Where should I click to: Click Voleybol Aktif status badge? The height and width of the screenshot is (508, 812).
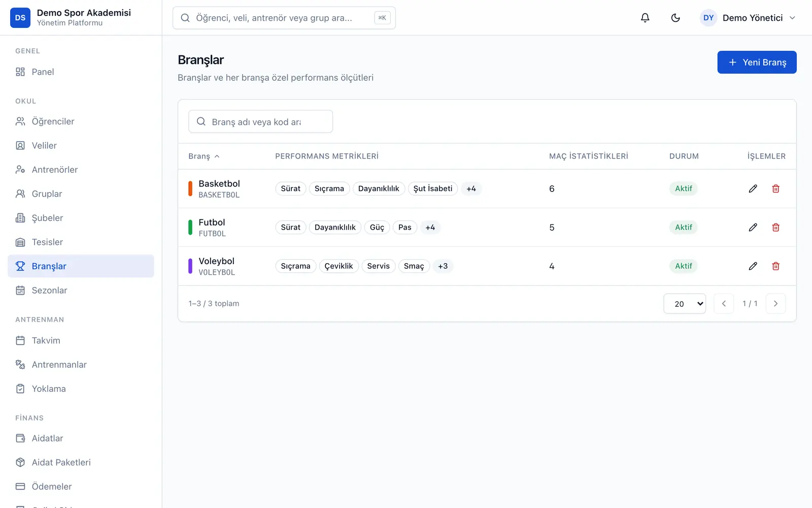683,266
